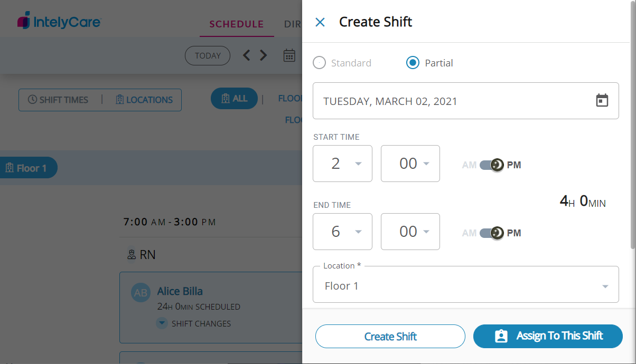The height and width of the screenshot is (364, 636).
Task: Select the All locations filter
Action: click(x=234, y=99)
